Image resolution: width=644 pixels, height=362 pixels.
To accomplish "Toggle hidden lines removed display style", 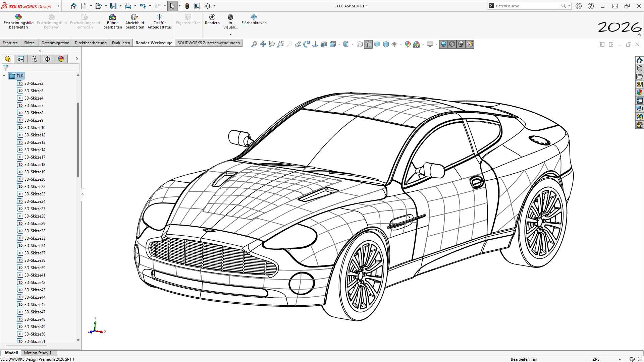I will click(368, 44).
